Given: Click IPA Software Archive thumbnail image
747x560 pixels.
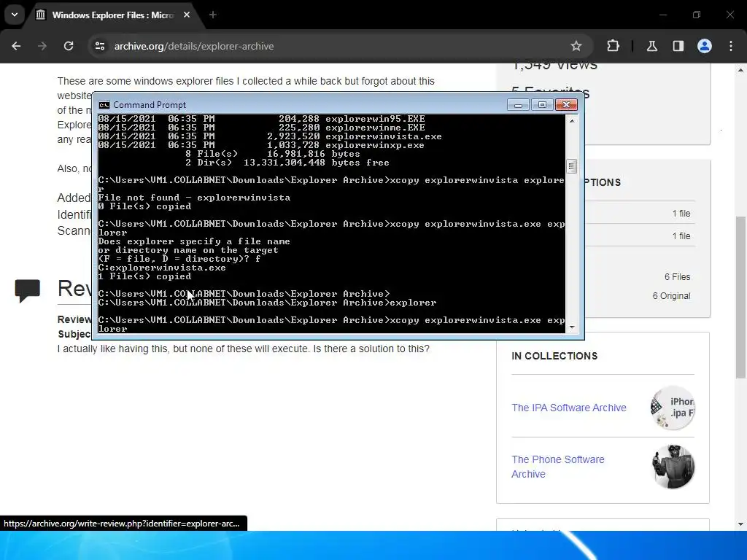Looking at the screenshot, I should [x=673, y=408].
